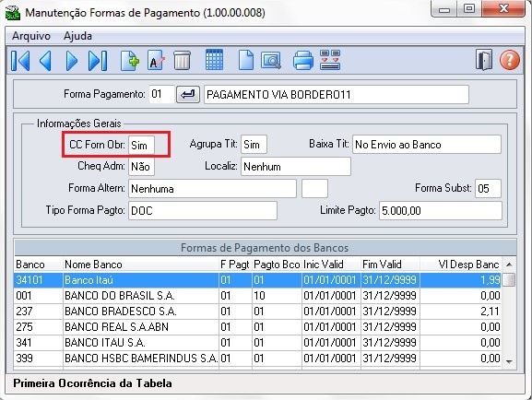Select the BANCO ITAU S.A. row
Image resolution: width=532 pixels, height=400 pixels.
pos(257,342)
